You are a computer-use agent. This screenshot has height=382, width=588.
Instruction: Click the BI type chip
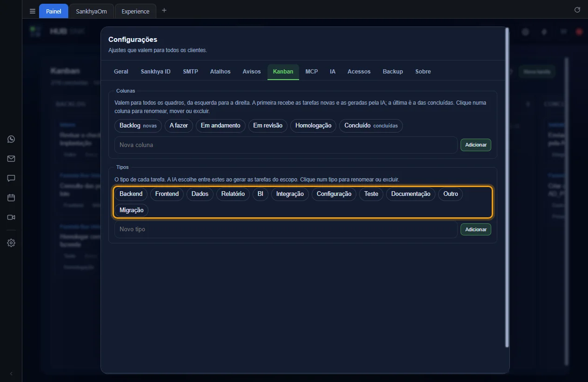point(261,194)
